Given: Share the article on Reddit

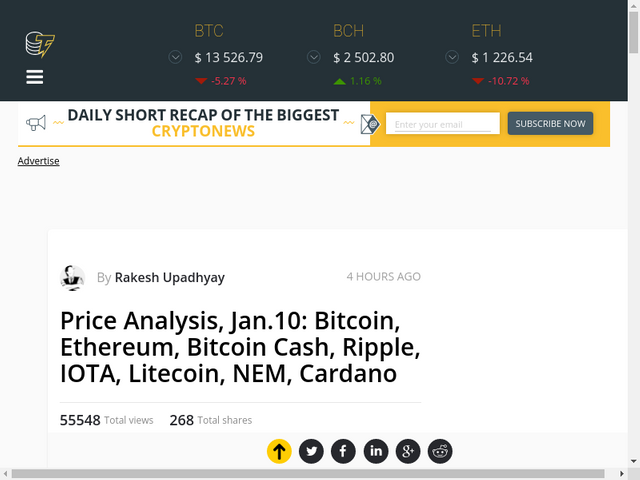Looking at the screenshot, I should (440, 452).
